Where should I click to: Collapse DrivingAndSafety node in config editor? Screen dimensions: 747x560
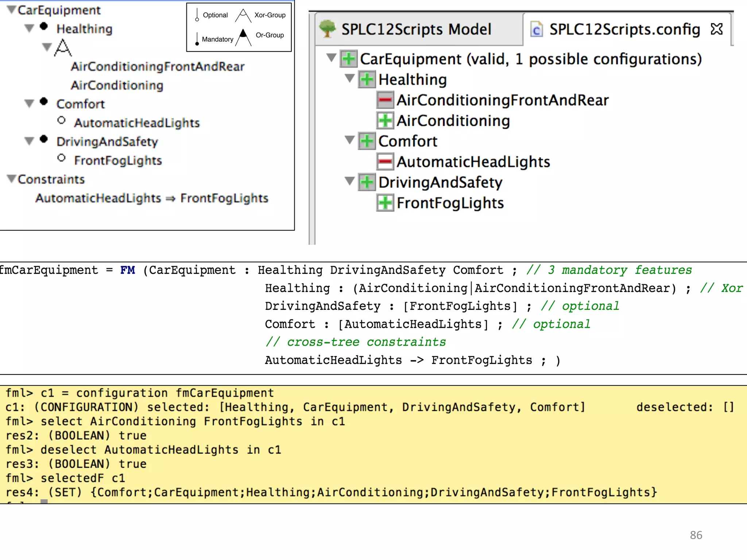349,181
